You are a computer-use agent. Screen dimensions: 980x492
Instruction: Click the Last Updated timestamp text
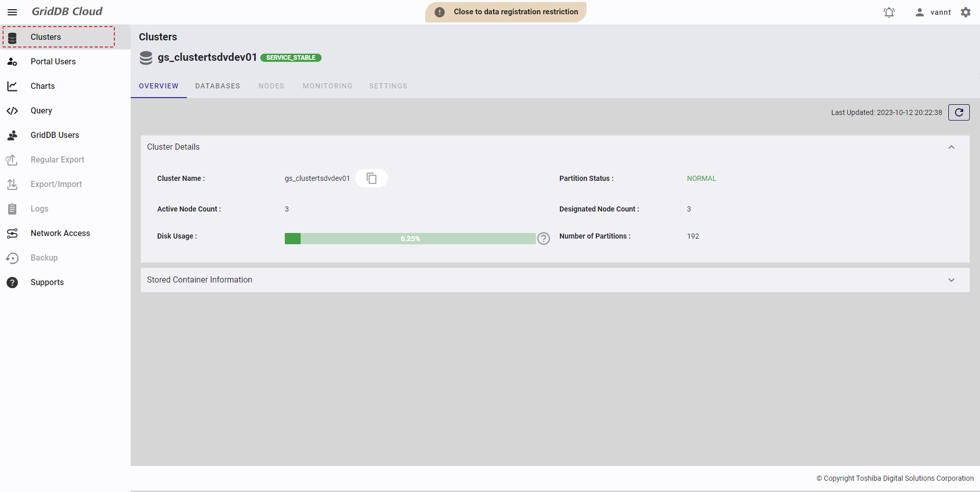887,112
